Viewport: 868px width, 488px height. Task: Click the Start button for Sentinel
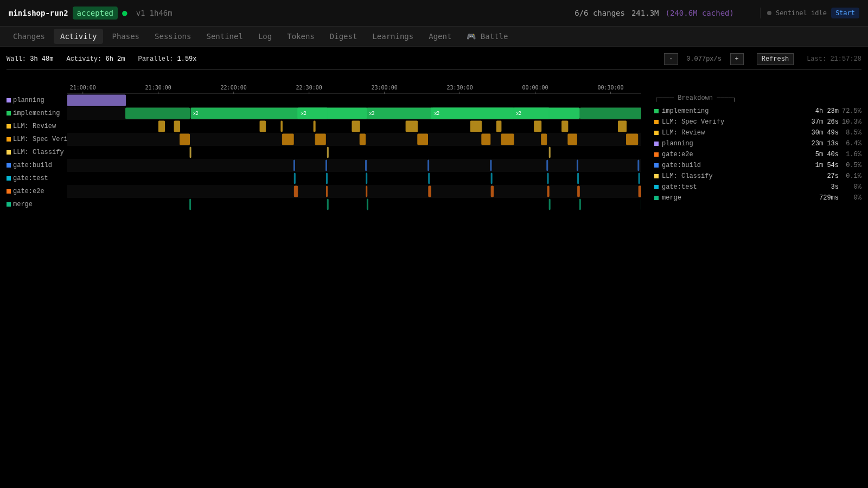845,13
